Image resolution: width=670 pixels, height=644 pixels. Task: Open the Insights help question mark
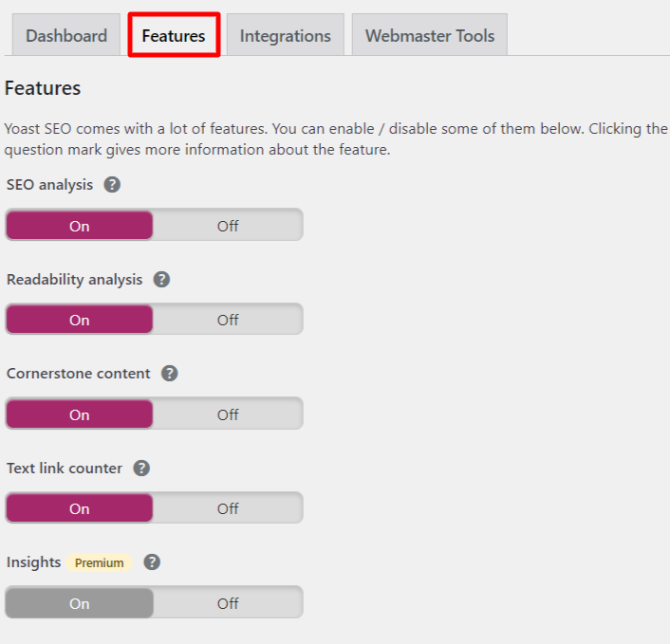tap(152, 562)
